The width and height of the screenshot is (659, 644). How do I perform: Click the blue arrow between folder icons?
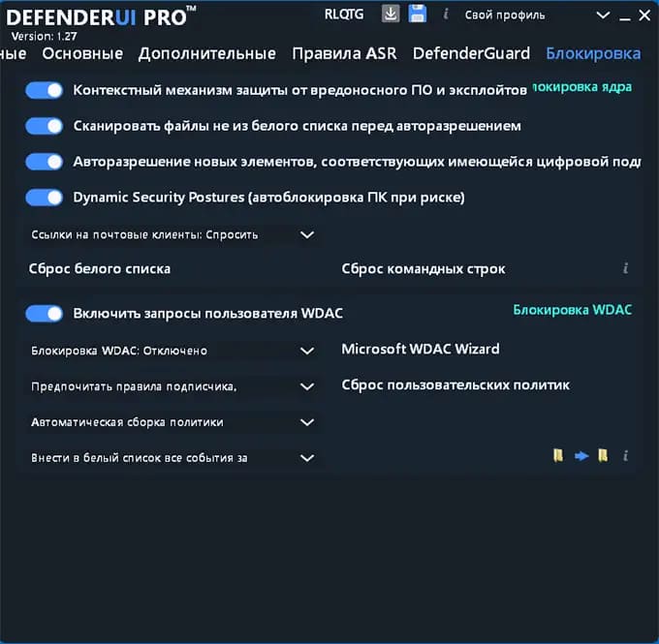coord(581,456)
